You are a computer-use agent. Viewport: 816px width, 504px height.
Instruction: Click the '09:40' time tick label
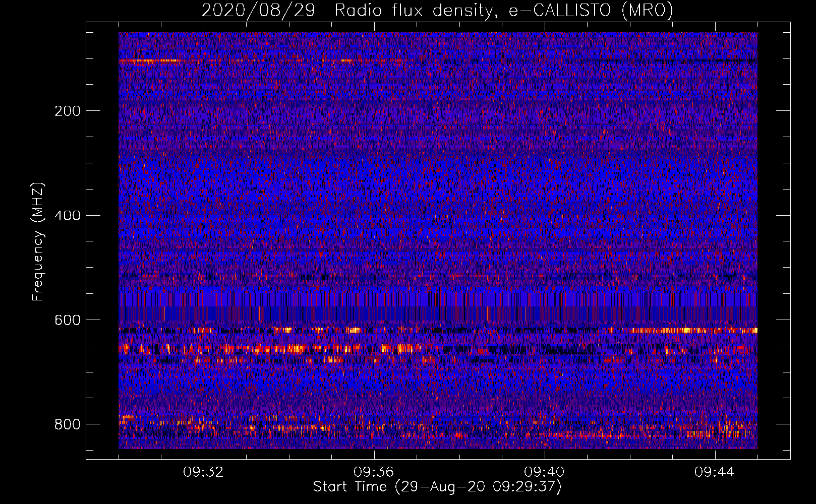pos(544,472)
